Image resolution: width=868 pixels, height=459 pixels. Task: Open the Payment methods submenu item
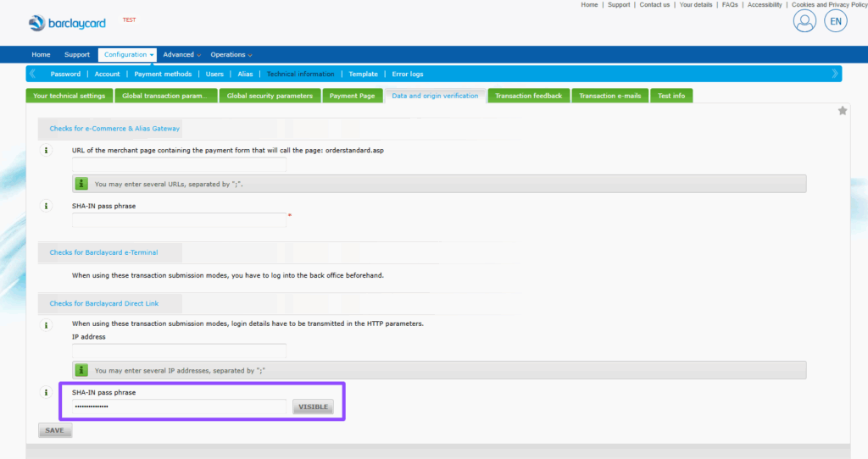coord(163,75)
